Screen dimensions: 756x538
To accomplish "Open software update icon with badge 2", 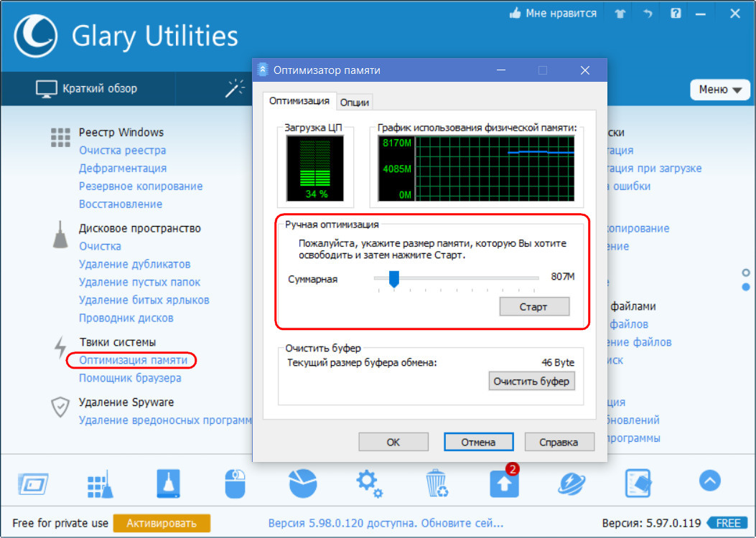I will 504,481.
